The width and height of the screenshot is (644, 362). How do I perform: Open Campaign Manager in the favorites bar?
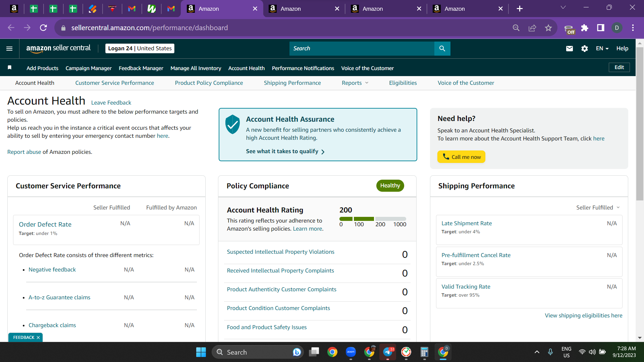pos(89,68)
